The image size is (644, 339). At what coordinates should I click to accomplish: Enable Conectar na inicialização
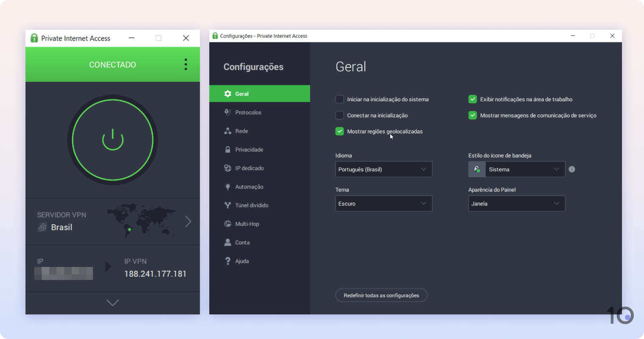(x=339, y=115)
